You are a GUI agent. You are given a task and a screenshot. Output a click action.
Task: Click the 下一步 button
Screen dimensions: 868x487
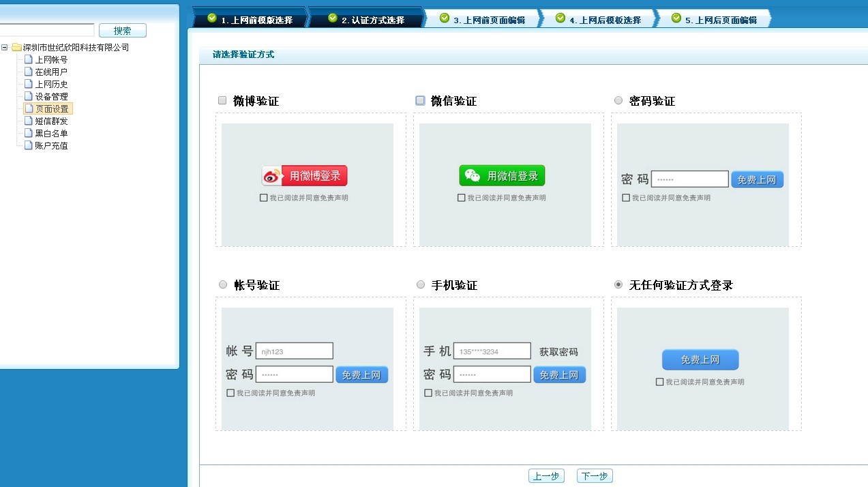(595, 476)
